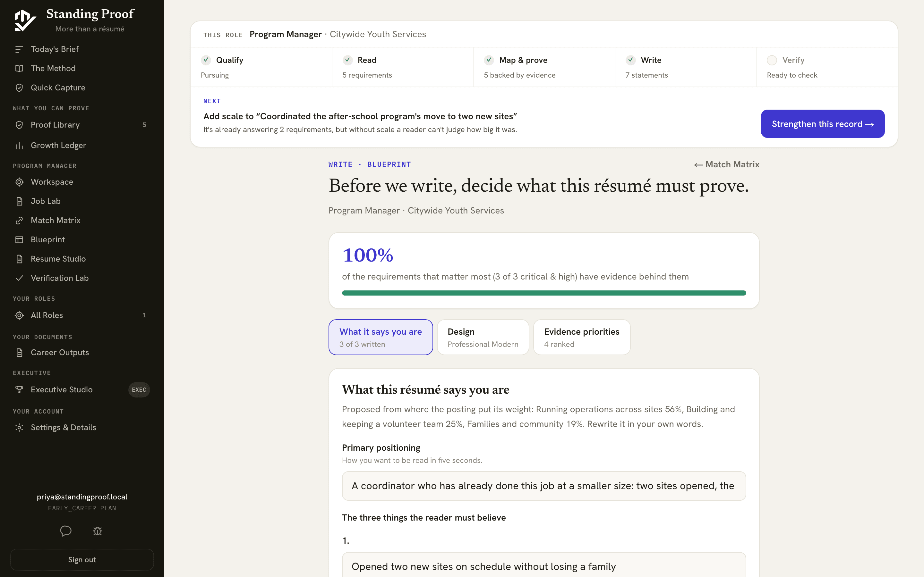Switch to the Evidence priorities tab
The height and width of the screenshot is (577, 924).
coord(581,337)
